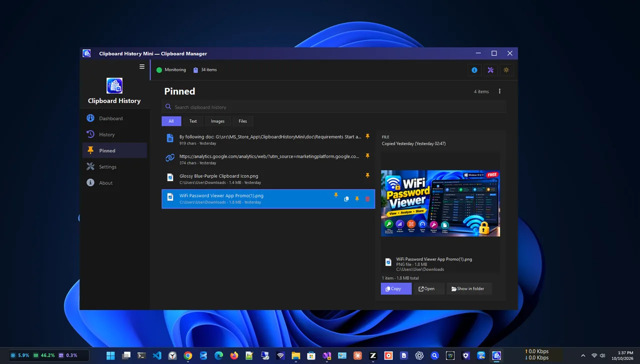Open History in the sidebar
Viewport: 640px width, 364px height.
pos(115,134)
